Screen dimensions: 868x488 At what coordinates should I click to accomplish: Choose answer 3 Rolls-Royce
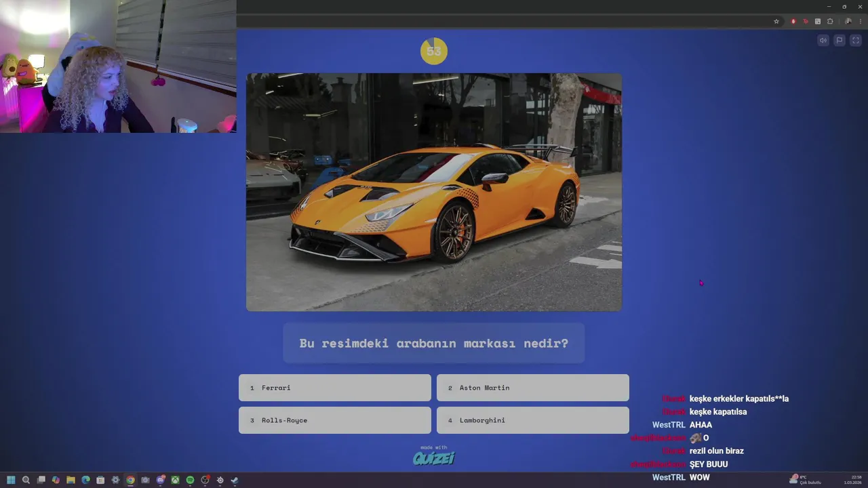pyautogui.click(x=335, y=420)
